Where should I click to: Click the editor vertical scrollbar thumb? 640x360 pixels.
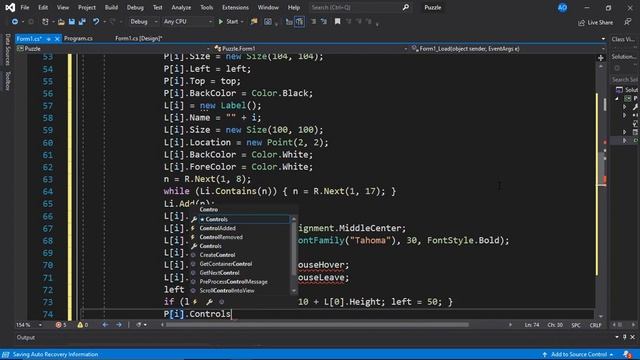pos(601,169)
